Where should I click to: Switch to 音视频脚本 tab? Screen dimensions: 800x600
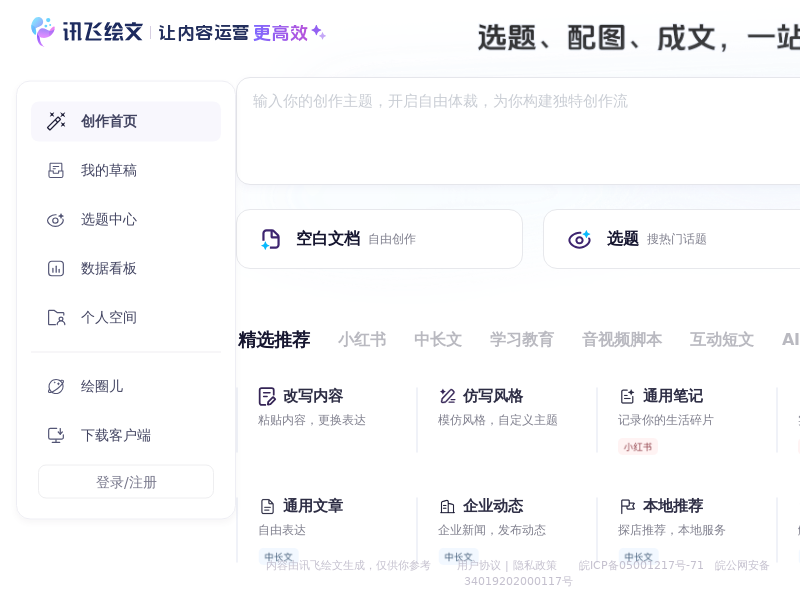click(622, 340)
